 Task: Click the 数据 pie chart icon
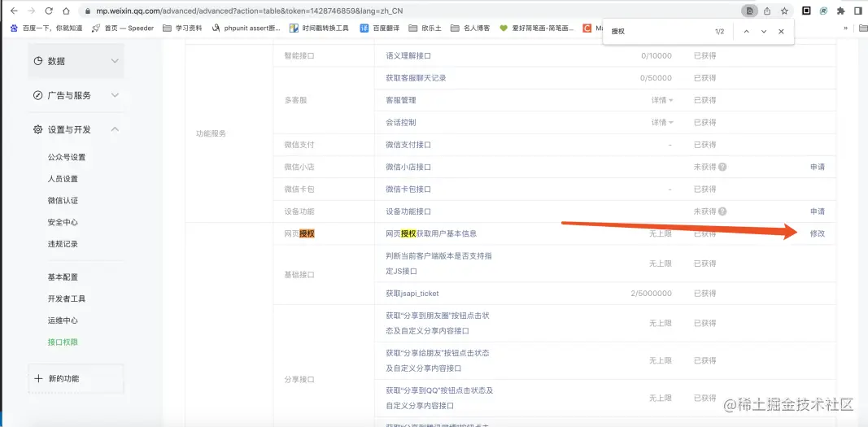[x=38, y=61]
